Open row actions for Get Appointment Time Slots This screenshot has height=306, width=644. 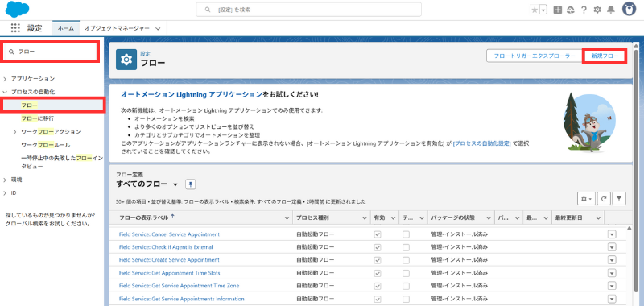(x=612, y=273)
